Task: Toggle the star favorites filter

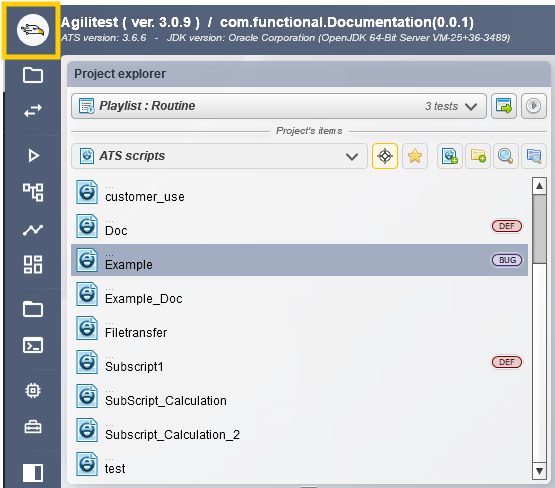Action: [x=415, y=156]
